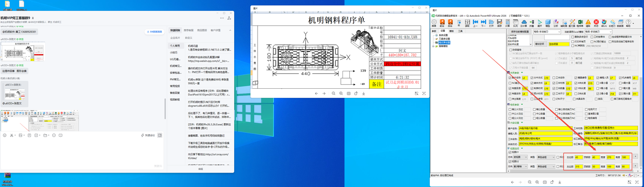Click the 视图01 左边距 input field
Image resolution: width=644 pixels, height=187 pixels.
pos(579,157)
